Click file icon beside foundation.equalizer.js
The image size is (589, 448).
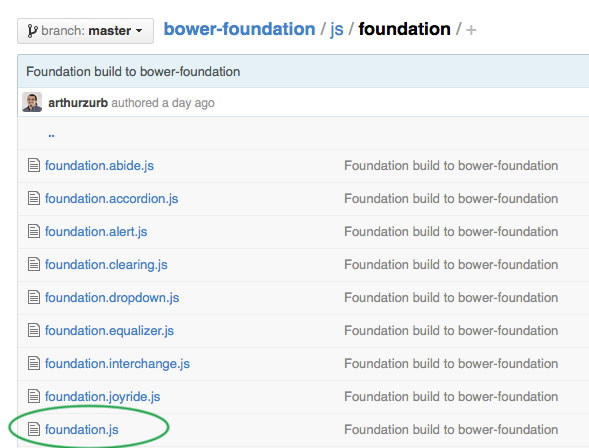(x=34, y=330)
